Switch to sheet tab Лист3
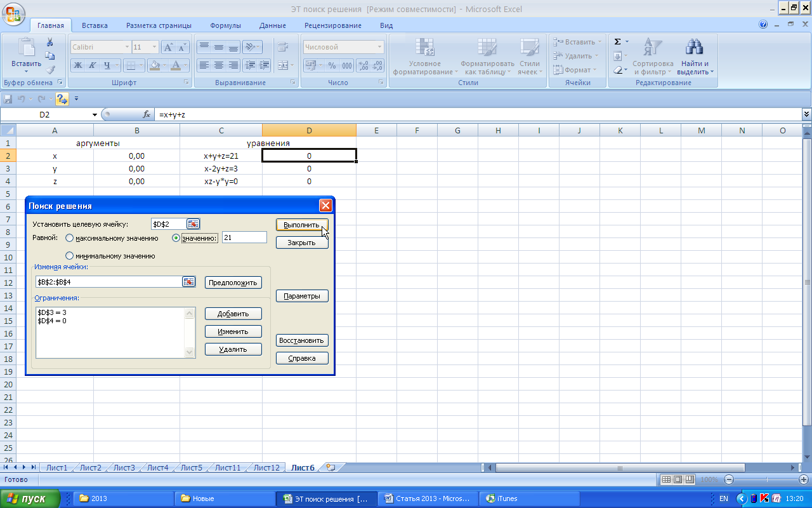The image size is (812, 508). pos(124,468)
